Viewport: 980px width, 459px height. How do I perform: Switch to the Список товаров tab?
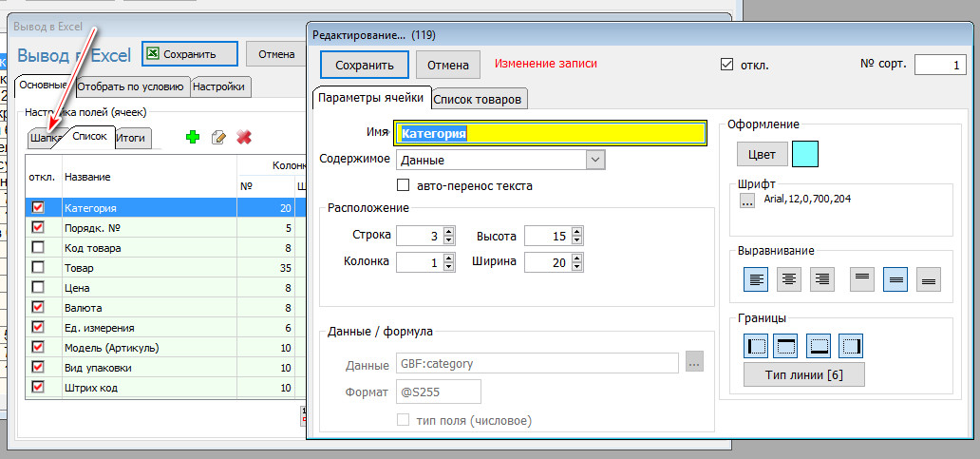click(479, 99)
